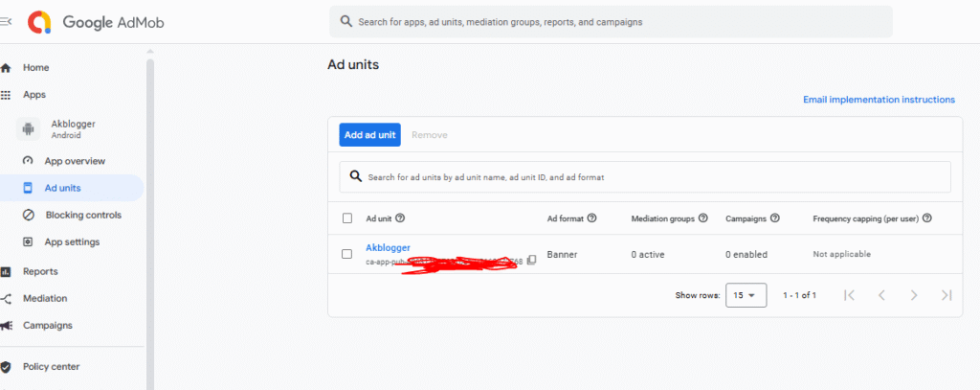Open the Show rows 15 dropdown
Image resolution: width=980 pixels, height=390 pixels.
pyautogui.click(x=746, y=295)
